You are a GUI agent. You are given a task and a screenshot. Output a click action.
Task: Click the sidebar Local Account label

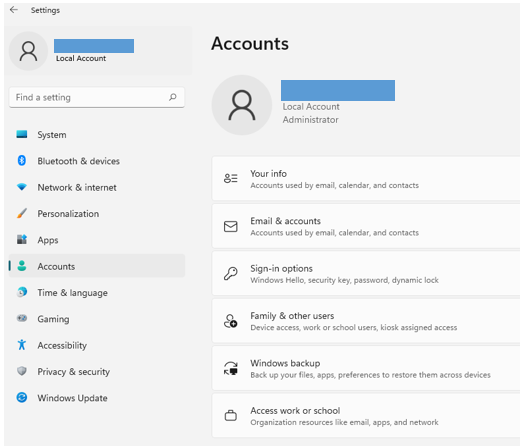pos(81,58)
